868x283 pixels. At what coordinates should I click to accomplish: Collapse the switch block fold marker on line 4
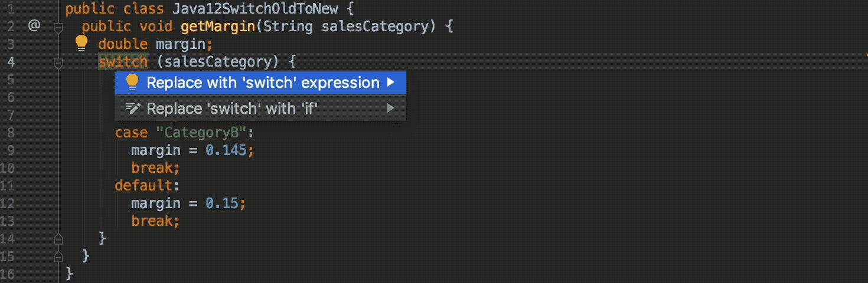pyautogui.click(x=58, y=62)
